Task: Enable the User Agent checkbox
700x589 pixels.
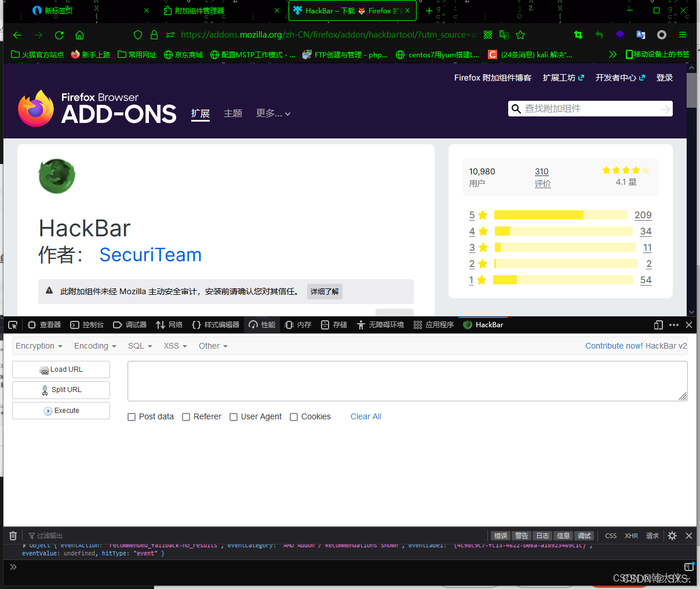Action: click(234, 417)
